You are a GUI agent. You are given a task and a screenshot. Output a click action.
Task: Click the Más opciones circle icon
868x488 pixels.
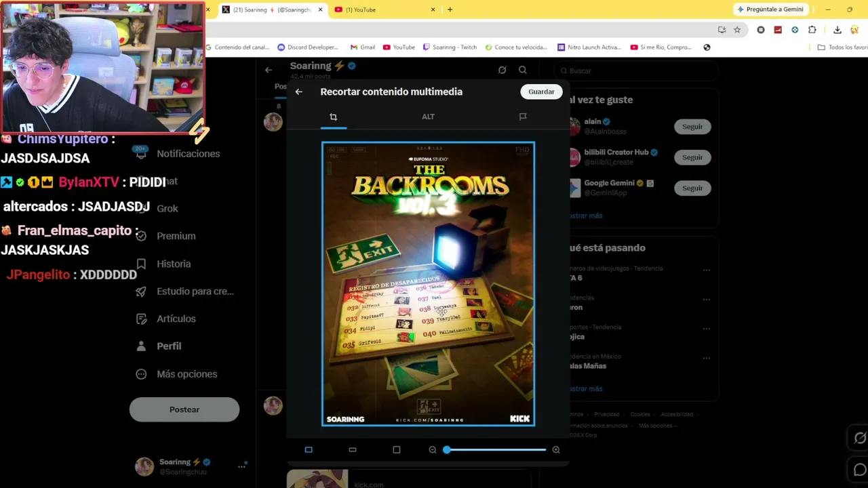point(141,374)
